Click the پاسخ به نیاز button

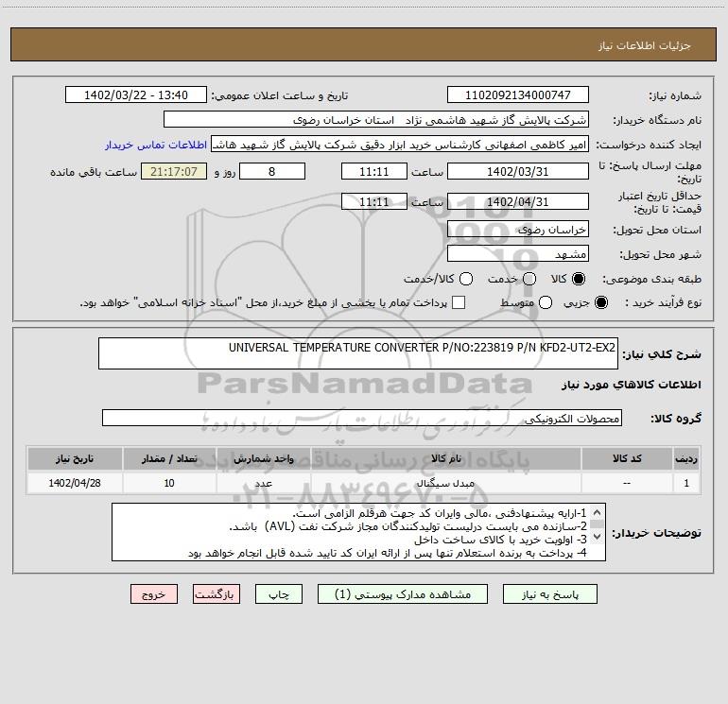[x=549, y=594]
